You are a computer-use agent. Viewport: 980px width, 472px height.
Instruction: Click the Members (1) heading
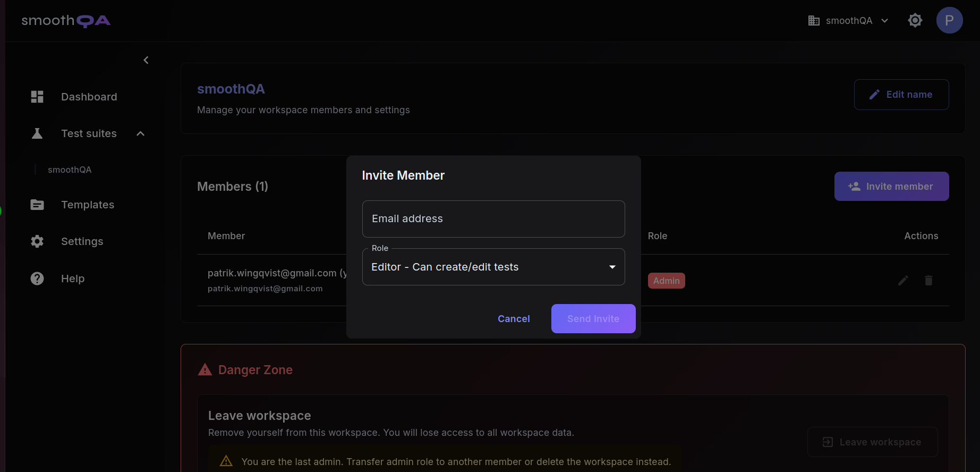pyautogui.click(x=233, y=187)
